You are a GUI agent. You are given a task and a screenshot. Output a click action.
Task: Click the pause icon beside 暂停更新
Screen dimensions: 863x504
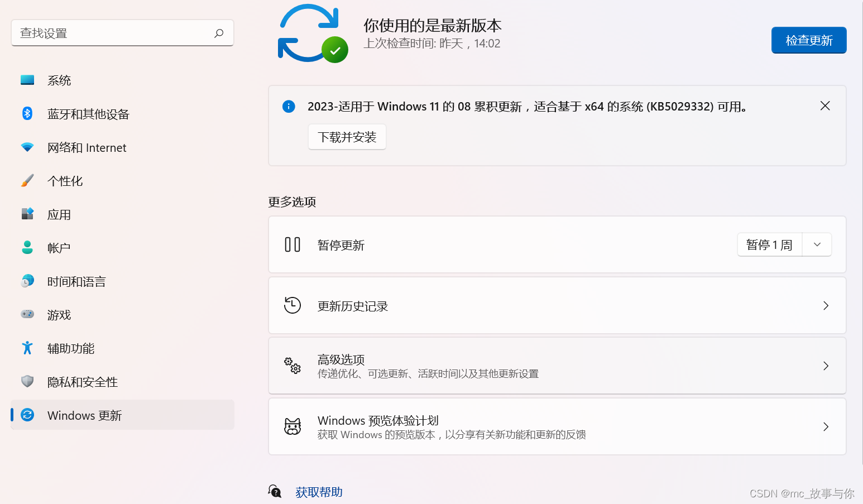pyautogui.click(x=293, y=244)
